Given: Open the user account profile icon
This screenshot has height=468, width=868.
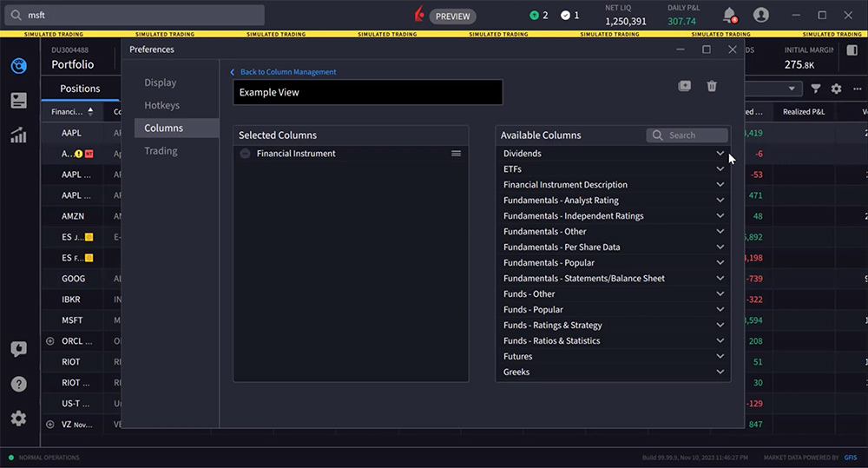Looking at the screenshot, I should [x=761, y=15].
